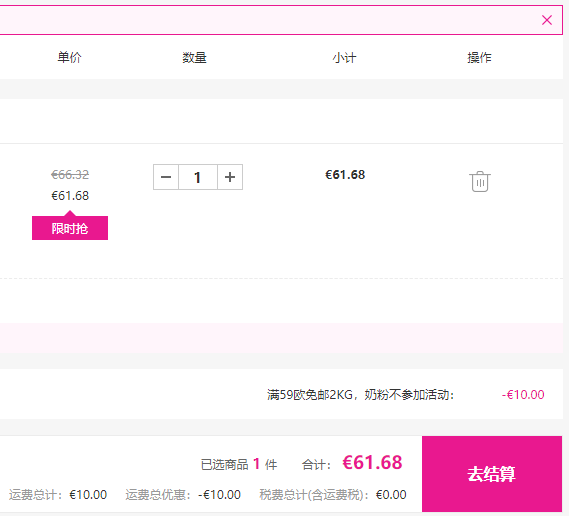Screen dimensions: 569x516
Task: Delete item with the trash icon
Action: click(x=480, y=181)
